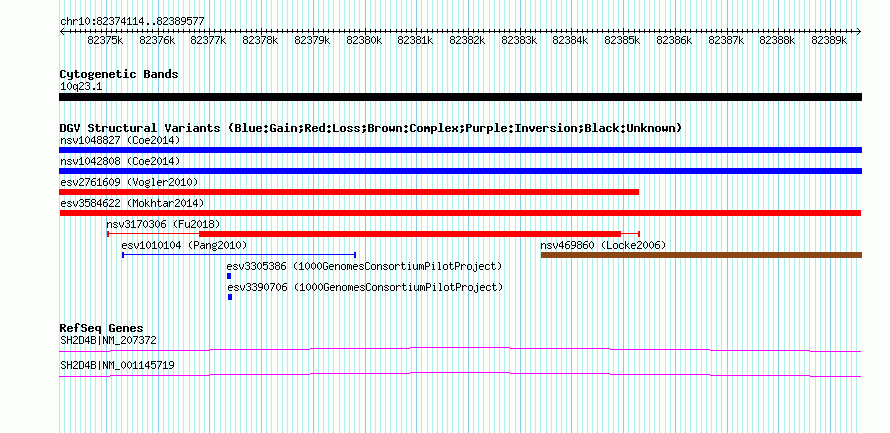890x433 pixels.
Task: Click thin blue line of esv1010104
Action: [239, 255]
